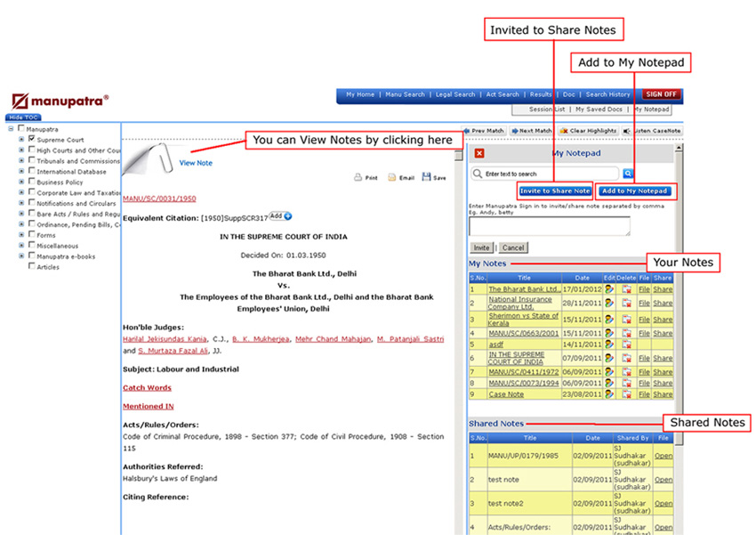Cancel the share invitation
Screen dimensions: 756x535
(513, 247)
